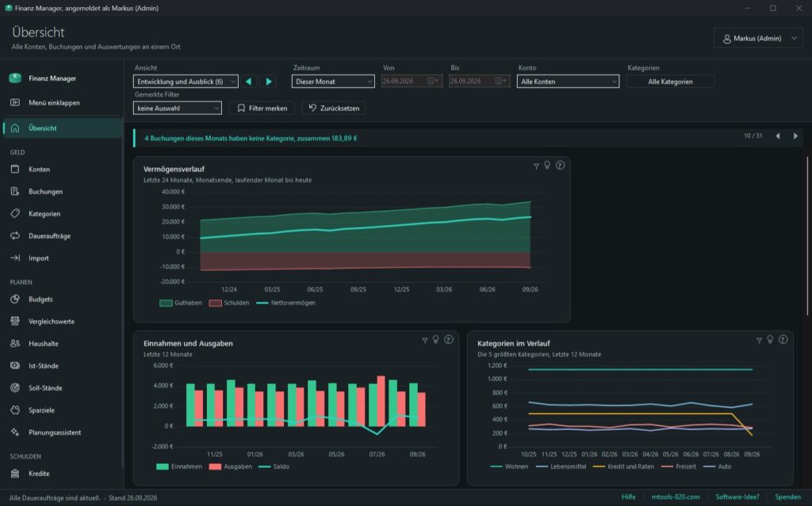Click filter icon on Kategorien im Verlauf card
Viewport: 812px width, 506px height.
click(x=759, y=340)
